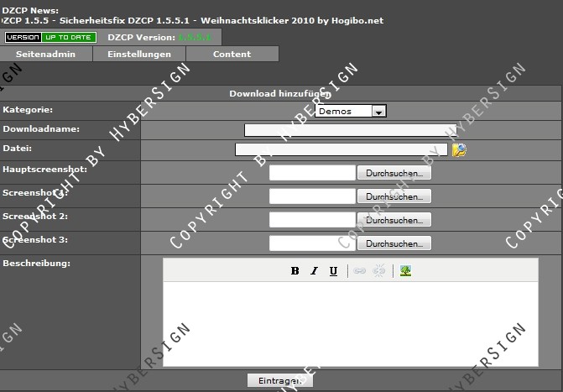Open the Kategorie dropdown showing Demos
Viewport: 563px width, 392px height.
(351, 111)
